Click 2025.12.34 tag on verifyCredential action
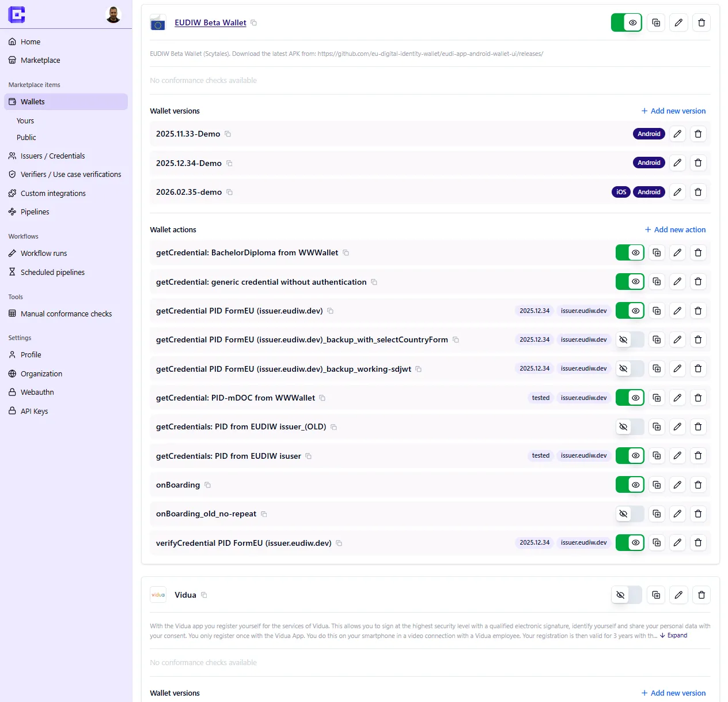This screenshot has width=728, height=702. tap(534, 542)
